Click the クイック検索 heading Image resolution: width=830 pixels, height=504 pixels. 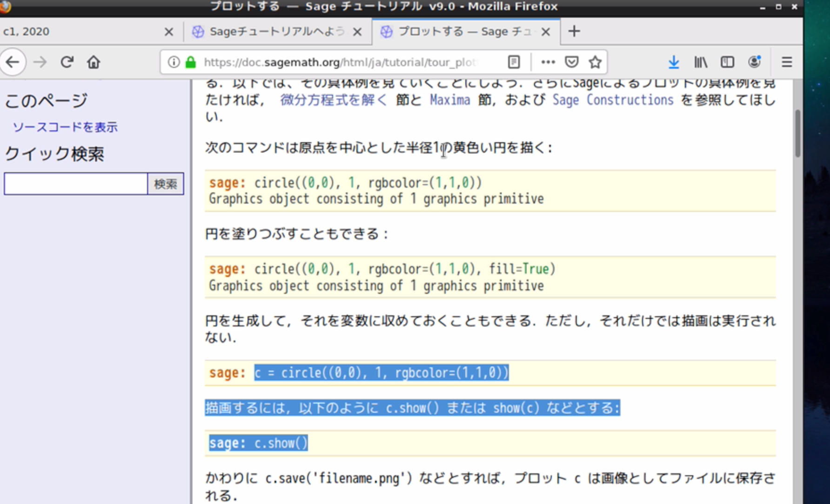pos(54,154)
